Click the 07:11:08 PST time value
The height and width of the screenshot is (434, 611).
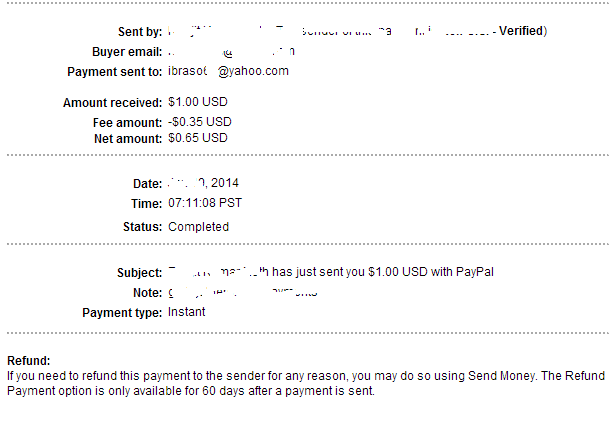click(205, 203)
